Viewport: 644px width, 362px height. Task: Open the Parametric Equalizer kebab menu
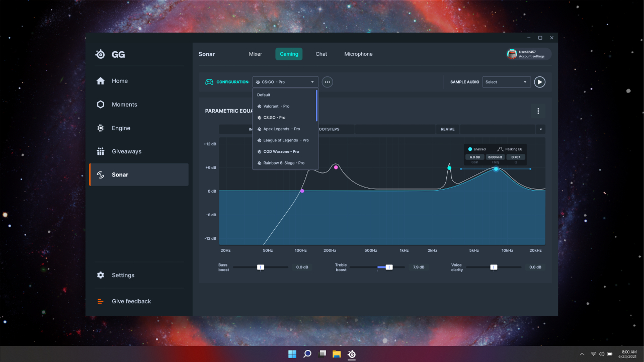tap(538, 111)
